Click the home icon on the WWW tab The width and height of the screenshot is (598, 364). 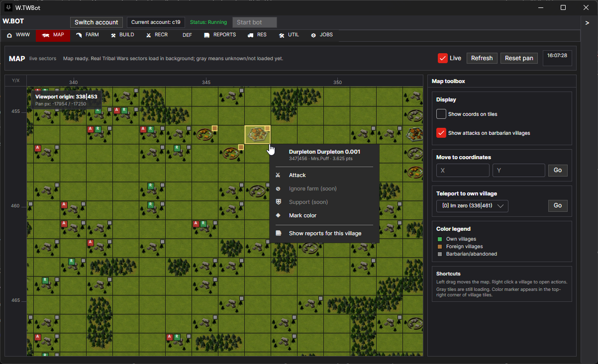click(x=9, y=35)
